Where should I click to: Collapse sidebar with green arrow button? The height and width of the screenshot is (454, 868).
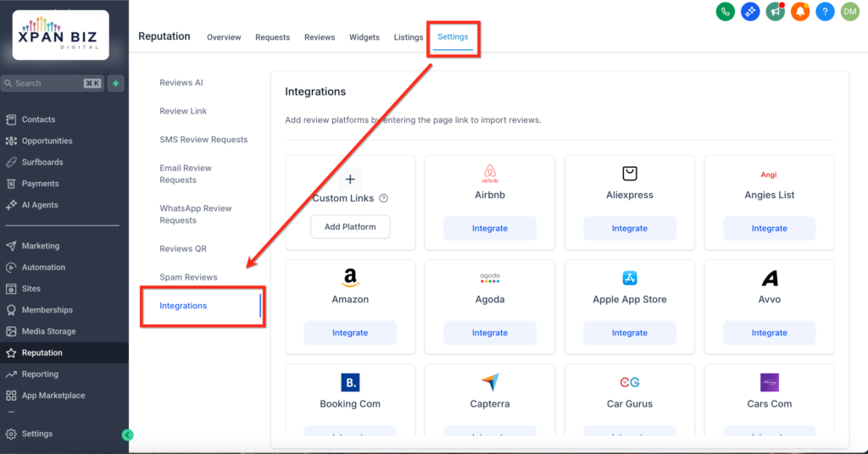(x=128, y=435)
